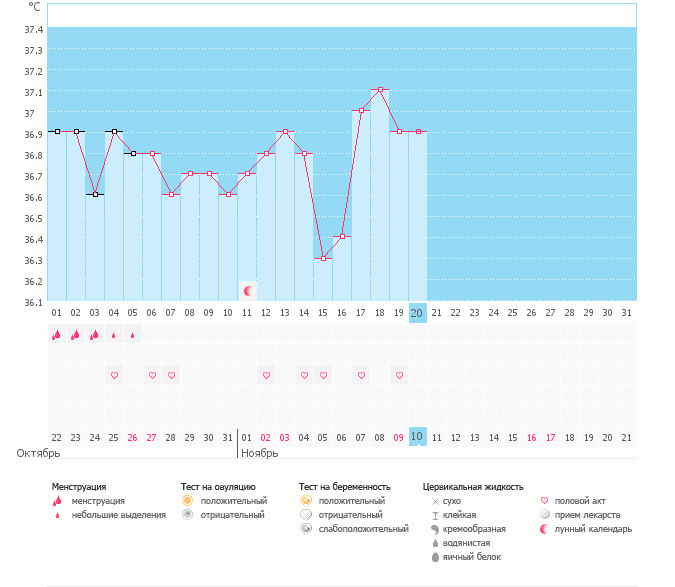Click the peak temperature point on day 18

click(x=380, y=90)
